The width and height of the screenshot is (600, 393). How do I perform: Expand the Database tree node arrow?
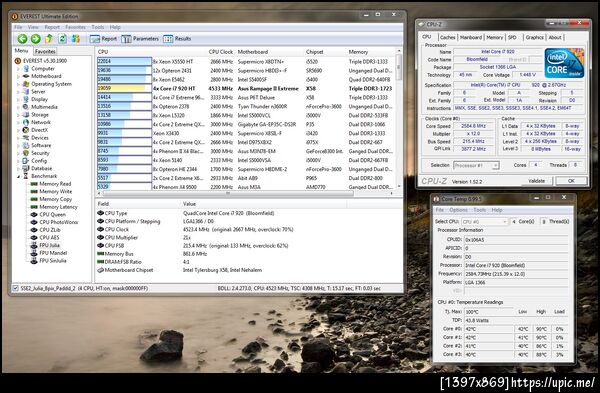[18, 168]
